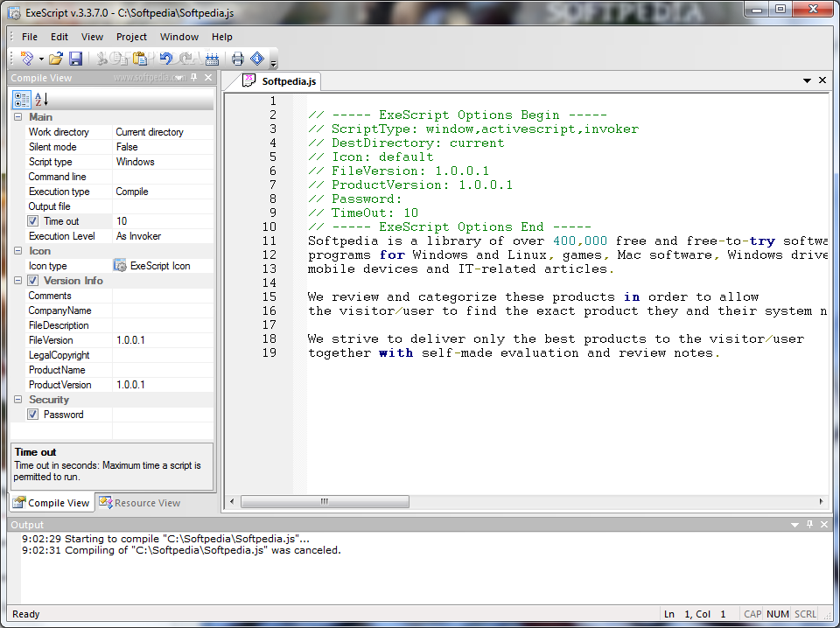840x628 pixels.
Task: Open the document tab list dropdown arrow
Action: [x=807, y=80]
